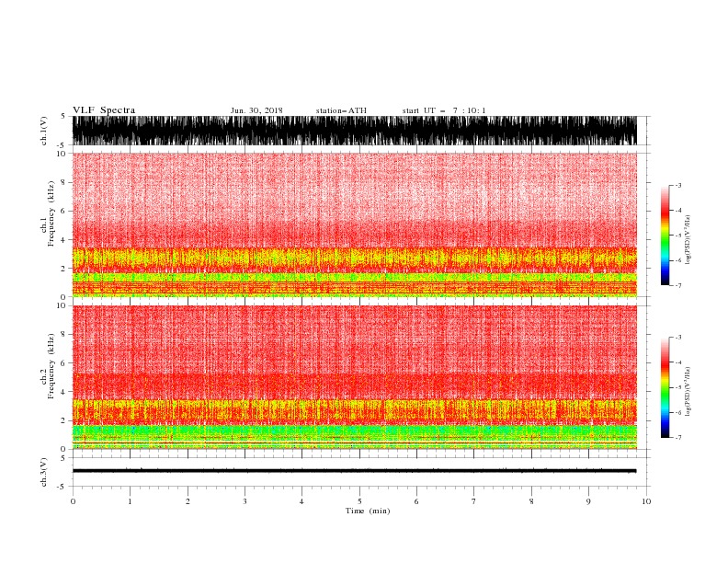
Task: Select the "Time (min)" axis label
Action: point(368,511)
